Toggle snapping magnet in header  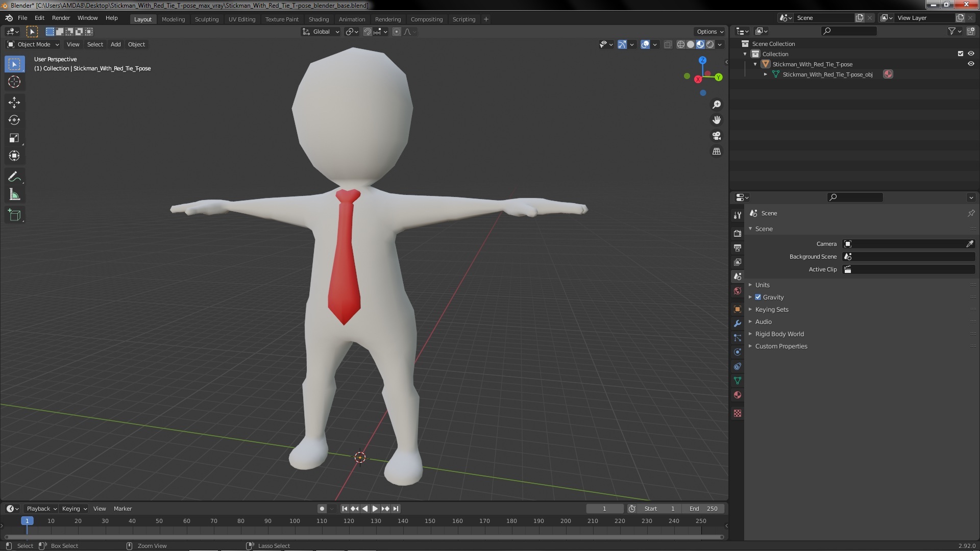click(367, 32)
